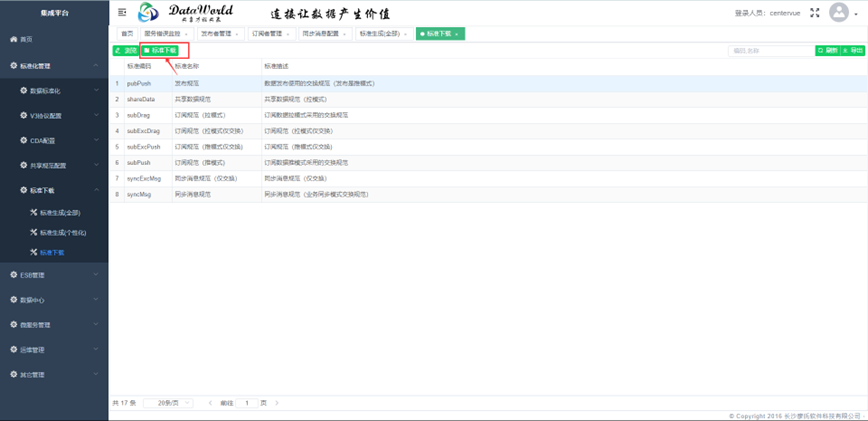Focus the 编码,名称 search field
This screenshot has height=421, width=868.
[772, 50]
